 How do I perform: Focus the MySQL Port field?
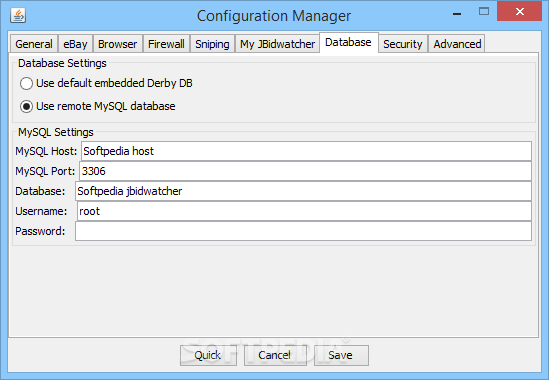tap(305, 171)
